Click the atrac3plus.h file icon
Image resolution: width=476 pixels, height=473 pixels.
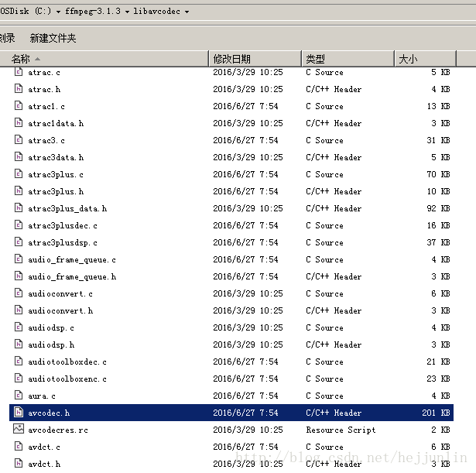(19, 190)
